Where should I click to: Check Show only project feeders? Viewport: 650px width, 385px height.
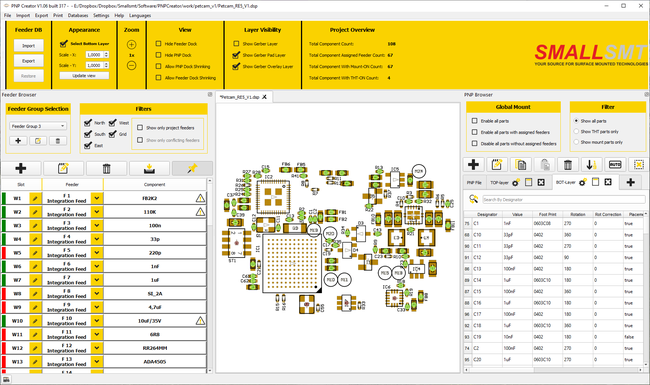pos(140,128)
